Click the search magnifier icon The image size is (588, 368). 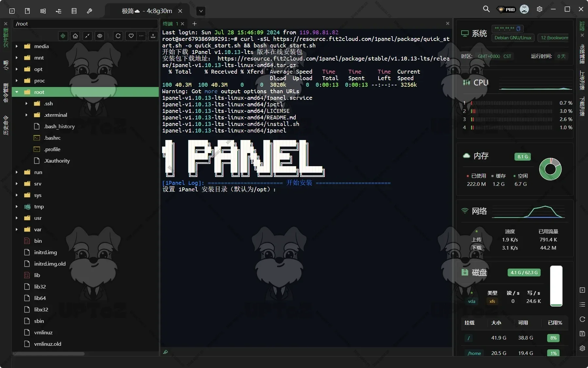(486, 9)
